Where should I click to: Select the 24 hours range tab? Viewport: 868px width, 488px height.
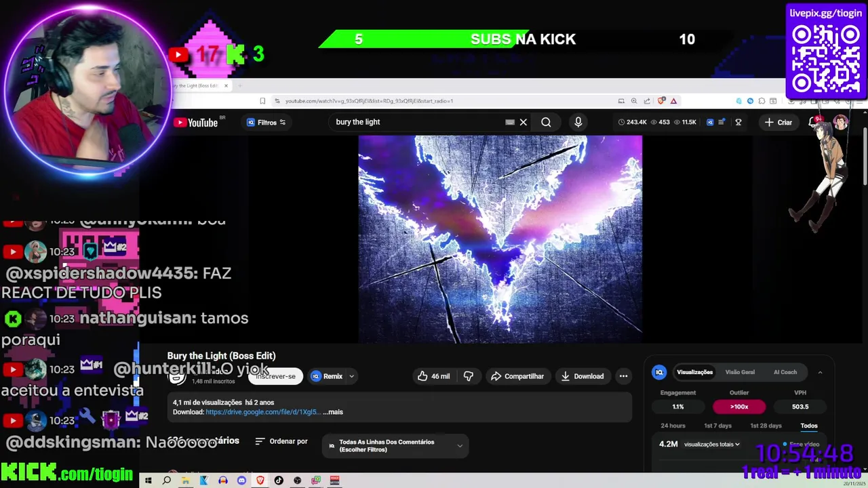673,426
